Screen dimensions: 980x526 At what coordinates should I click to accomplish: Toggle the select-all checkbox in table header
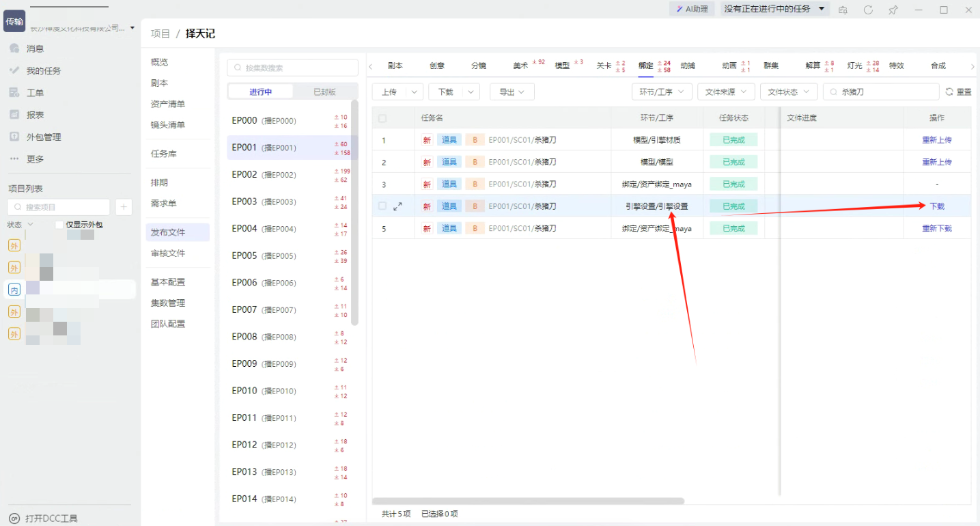[x=382, y=118]
